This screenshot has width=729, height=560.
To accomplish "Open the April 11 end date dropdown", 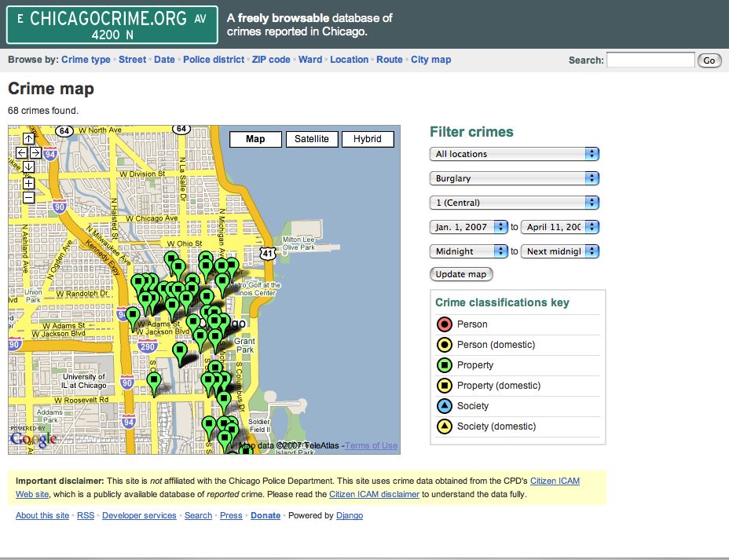I will [x=560, y=227].
